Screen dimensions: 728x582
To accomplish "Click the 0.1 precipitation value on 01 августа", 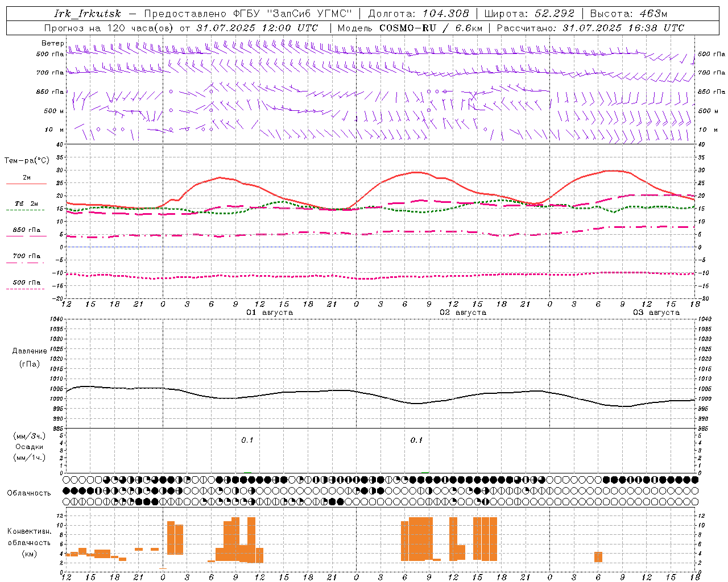I will point(247,440).
